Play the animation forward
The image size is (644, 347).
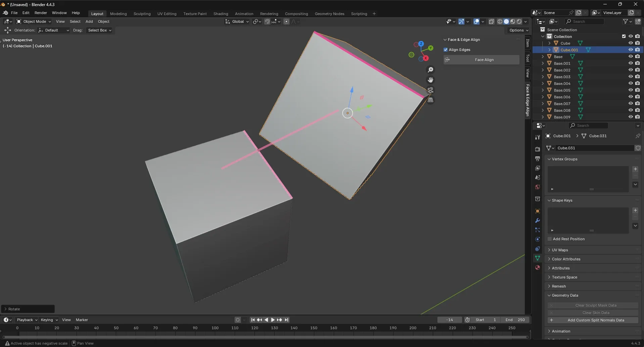tap(273, 320)
